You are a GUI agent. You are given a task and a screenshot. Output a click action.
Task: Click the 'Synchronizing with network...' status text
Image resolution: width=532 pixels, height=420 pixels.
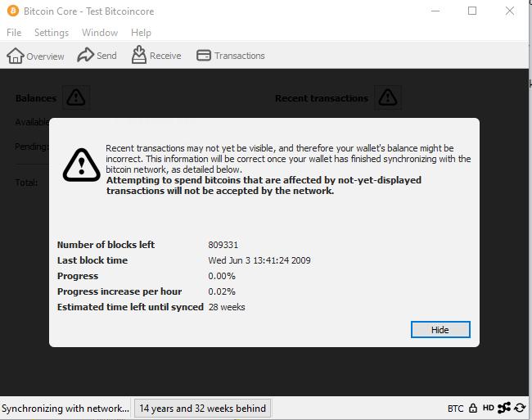[65, 408]
